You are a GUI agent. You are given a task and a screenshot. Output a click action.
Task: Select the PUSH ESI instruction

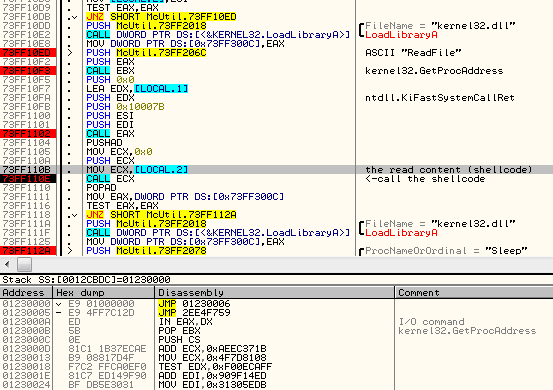point(110,116)
